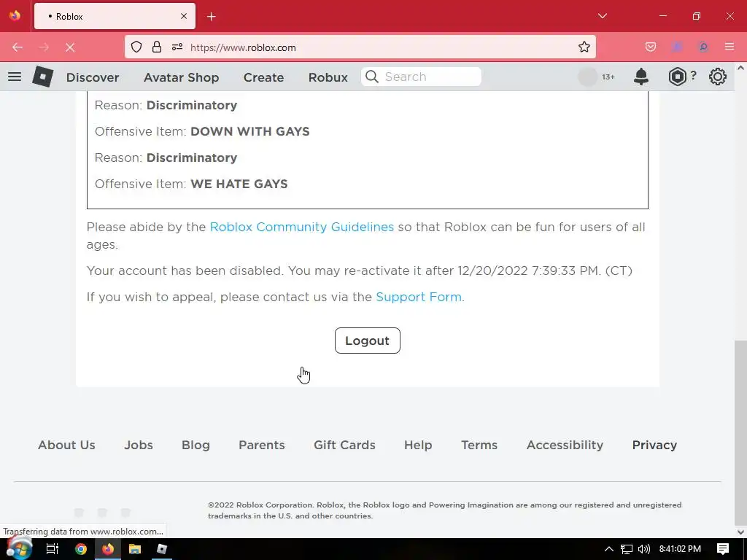Viewport: 747px width, 560px height.
Task: List all tabs dropdown arrow
Action: [603, 16]
